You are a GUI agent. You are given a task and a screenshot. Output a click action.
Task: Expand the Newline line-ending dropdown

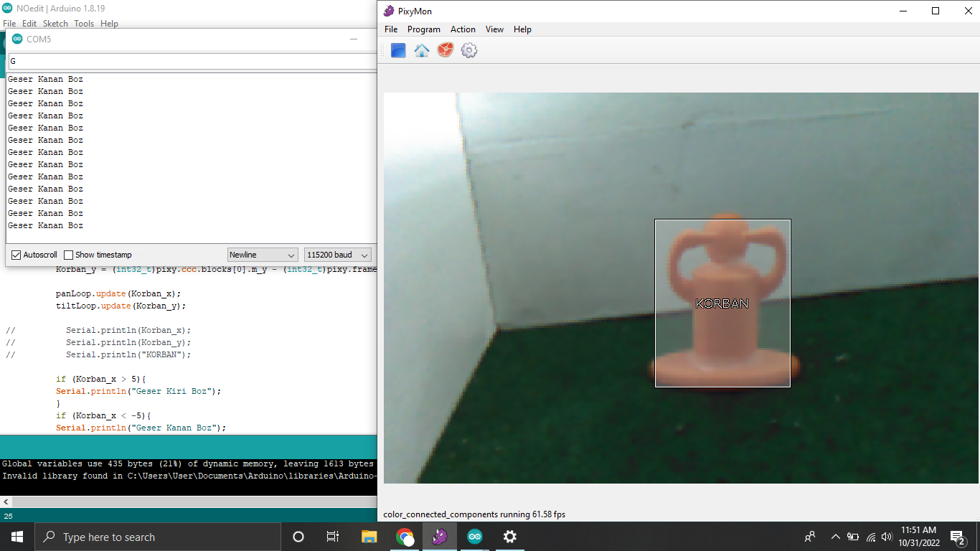(263, 255)
